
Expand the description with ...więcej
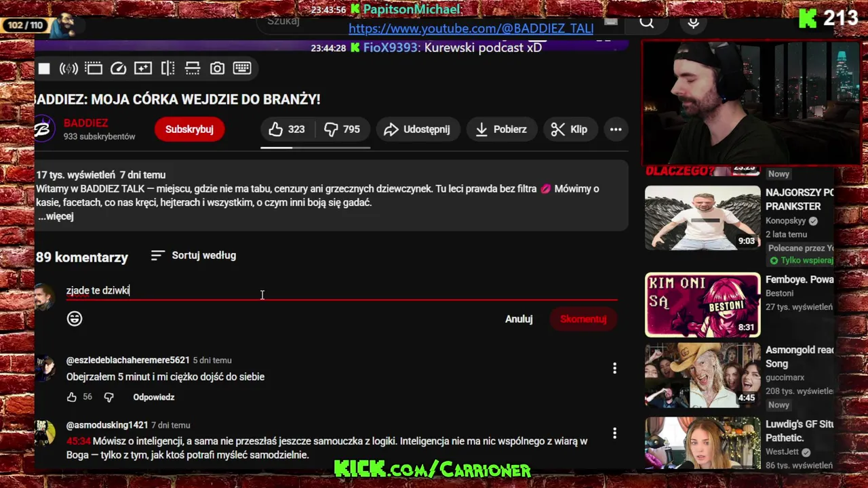(x=56, y=216)
